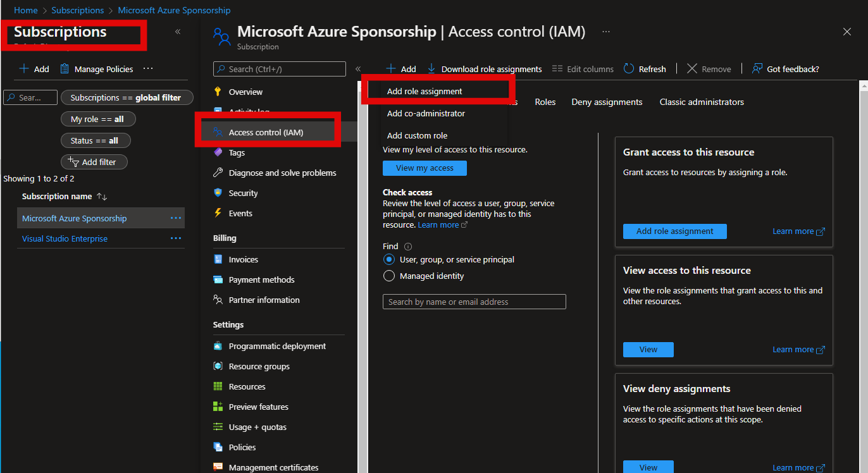The width and height of the screenshot is (868, 473).
Task: Click the Events lightning bolt icon
Action: pyautogui.click(x=218, y=213)
